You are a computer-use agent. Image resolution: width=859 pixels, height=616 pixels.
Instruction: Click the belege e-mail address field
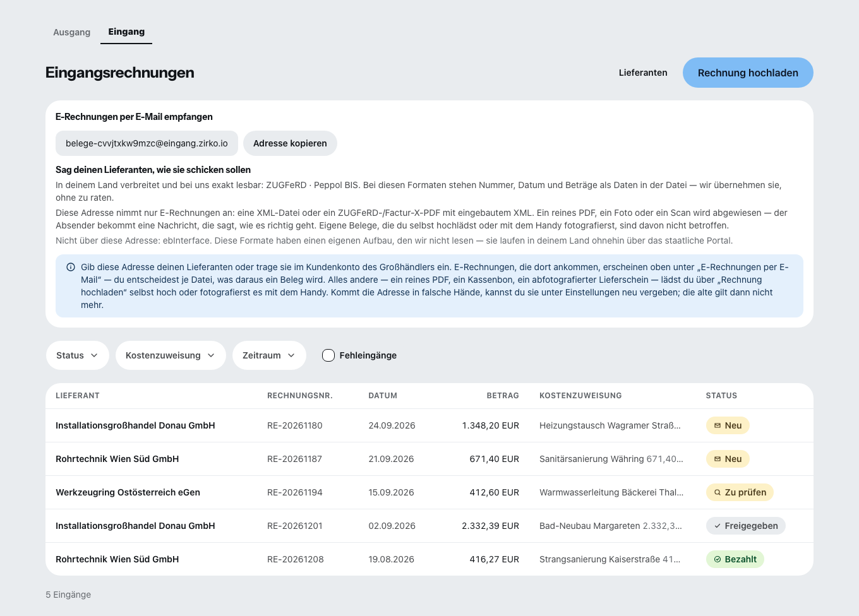(147, 143)
